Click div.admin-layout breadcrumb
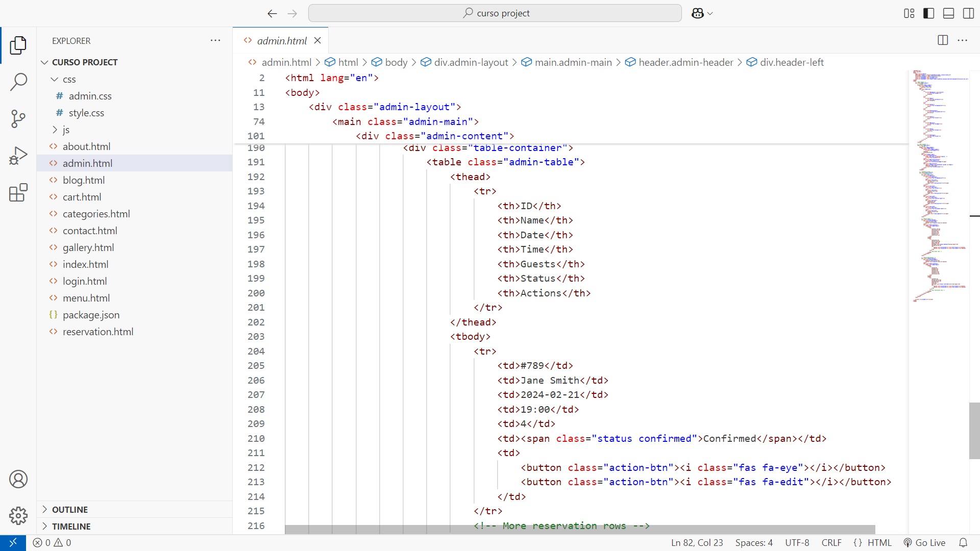 pos(464,62)
